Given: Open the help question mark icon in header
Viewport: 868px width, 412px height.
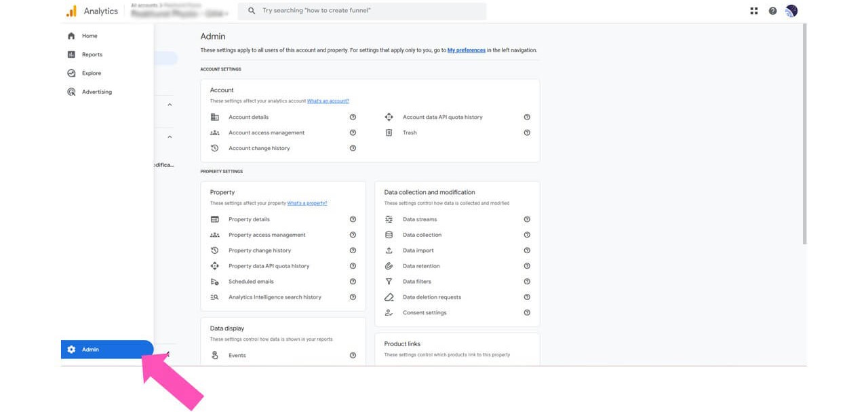Looking at the screenshot, I should click(x=772, y=11).
